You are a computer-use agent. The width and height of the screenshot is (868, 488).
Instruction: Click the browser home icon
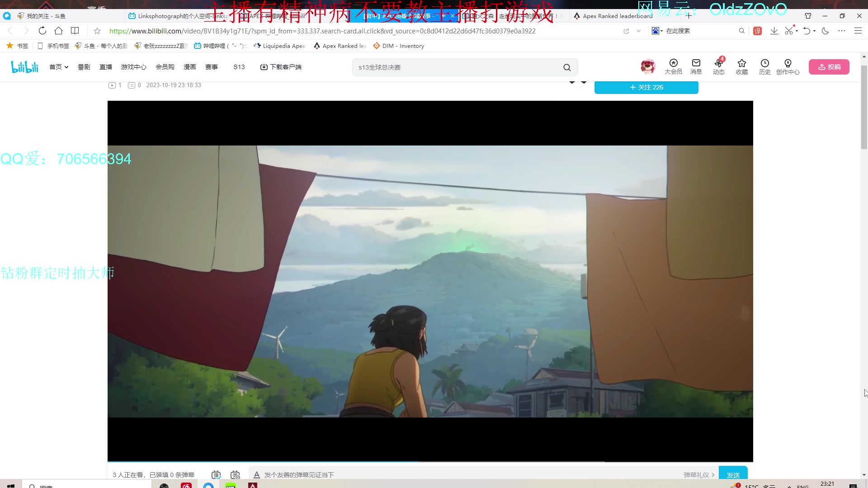click(58, 31)
